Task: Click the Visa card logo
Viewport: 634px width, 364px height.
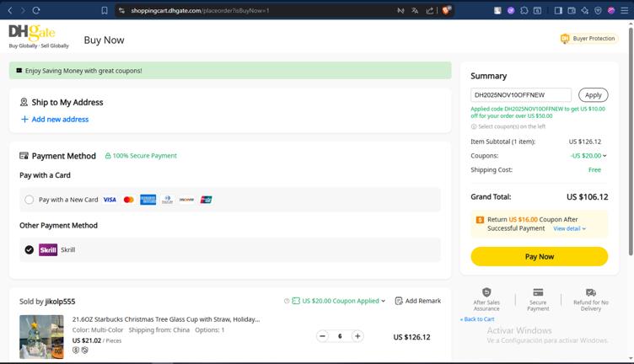Action: pos(110,200)
